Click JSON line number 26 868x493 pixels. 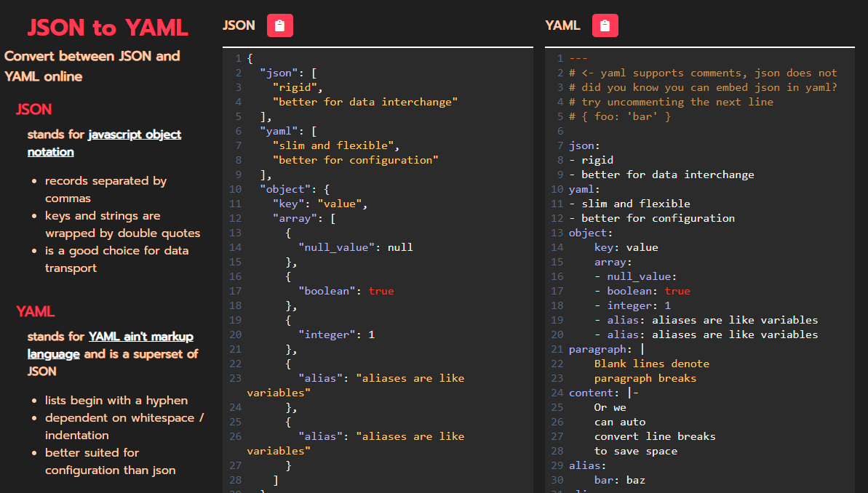(x=235, y=436)
